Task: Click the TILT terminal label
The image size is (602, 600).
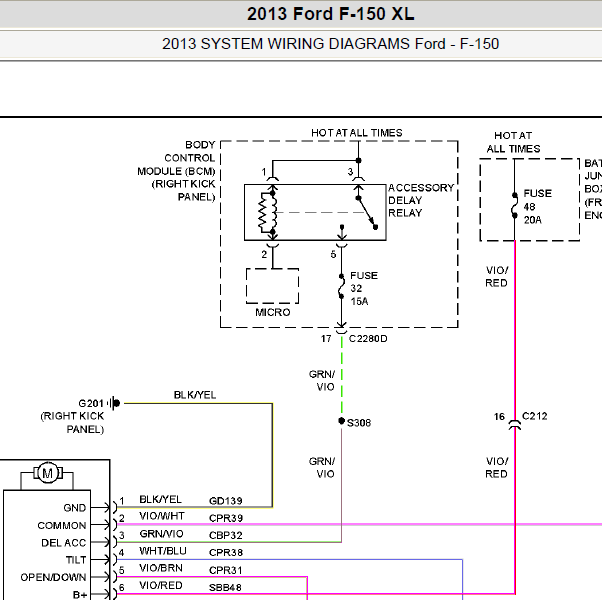Action: [x=76, y=560]
